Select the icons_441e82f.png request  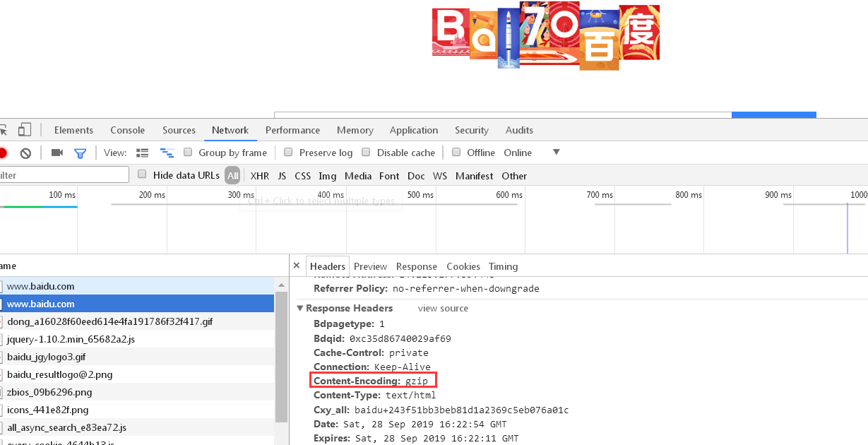tap(137, 410)
